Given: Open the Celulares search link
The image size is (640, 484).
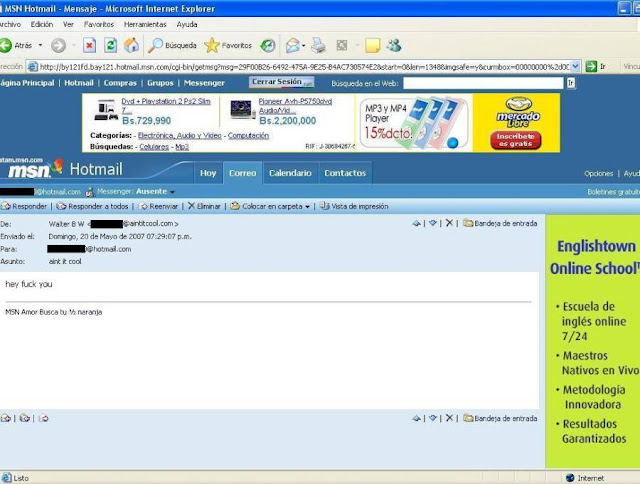Looking at the screenshot, I should click(154, 147).
